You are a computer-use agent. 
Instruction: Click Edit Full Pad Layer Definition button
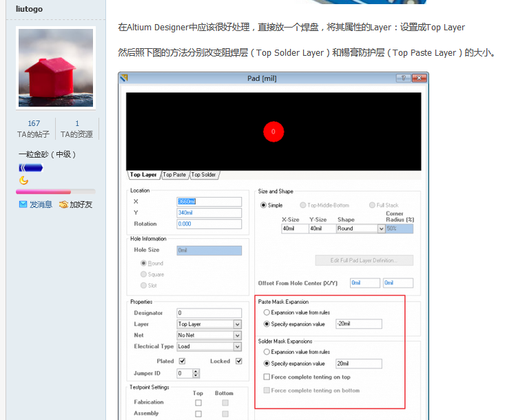tap(364, 260)
